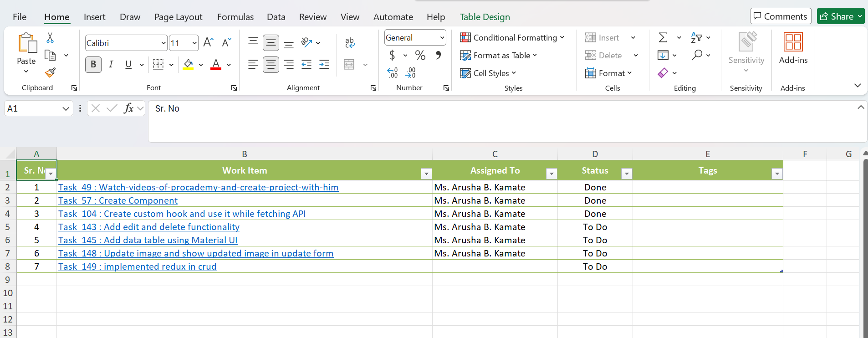The width and height of the screenshot is (868, 338).
Task: Apply yellow fill color
Action: pyautogui.click(x=188, y=65)
